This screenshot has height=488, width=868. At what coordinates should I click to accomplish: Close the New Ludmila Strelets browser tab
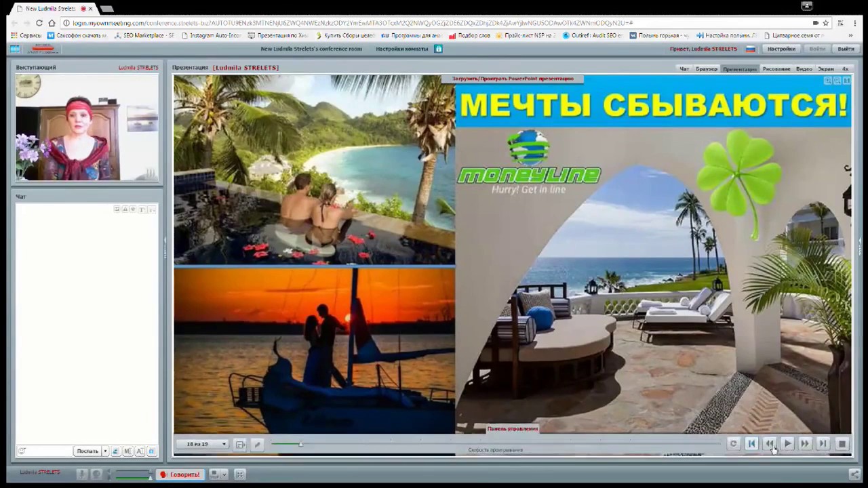click(90, 9)
